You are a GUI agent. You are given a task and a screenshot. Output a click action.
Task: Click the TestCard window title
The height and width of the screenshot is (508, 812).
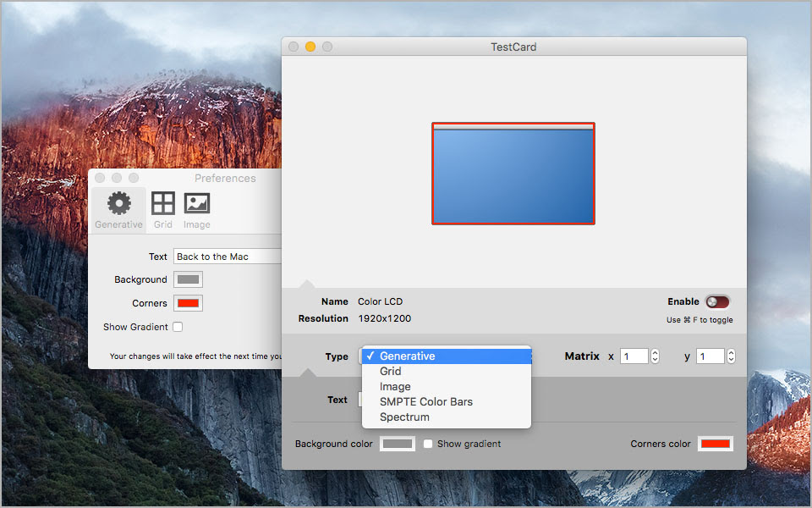513,47
